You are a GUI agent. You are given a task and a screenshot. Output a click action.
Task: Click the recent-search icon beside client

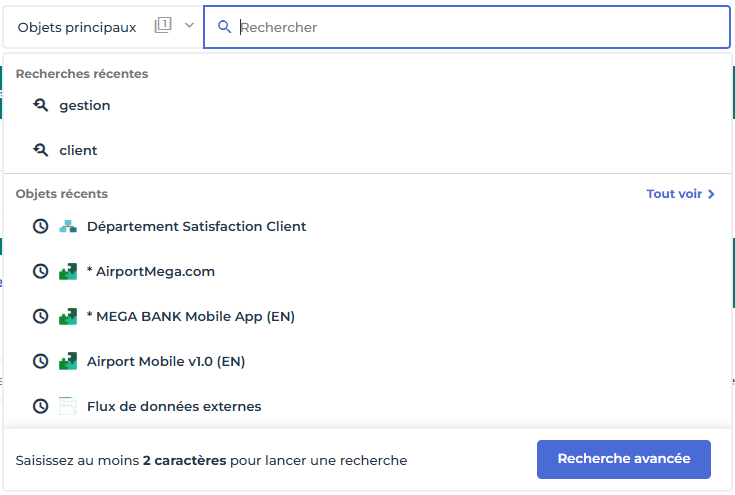[41, 150]
